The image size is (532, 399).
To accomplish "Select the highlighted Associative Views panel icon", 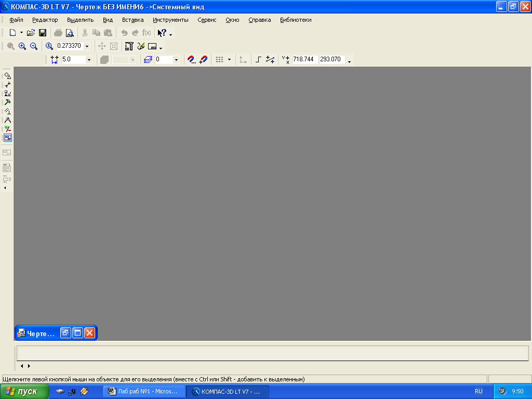I will (x=7, y=138).
